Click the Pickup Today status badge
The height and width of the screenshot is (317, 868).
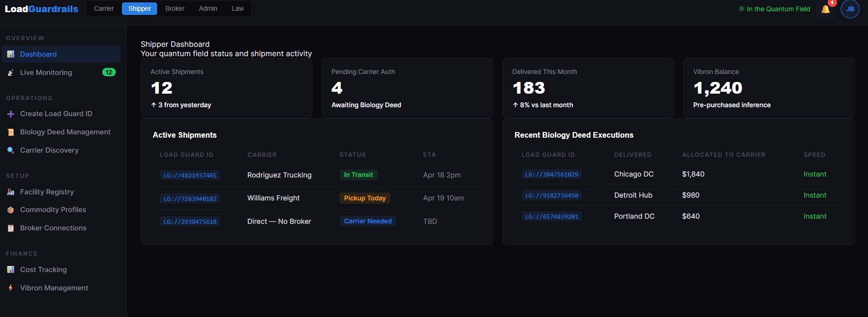click(365, 198)
